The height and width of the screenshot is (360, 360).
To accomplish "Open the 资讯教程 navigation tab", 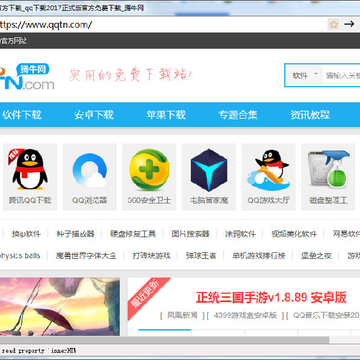I will point(310,115).
